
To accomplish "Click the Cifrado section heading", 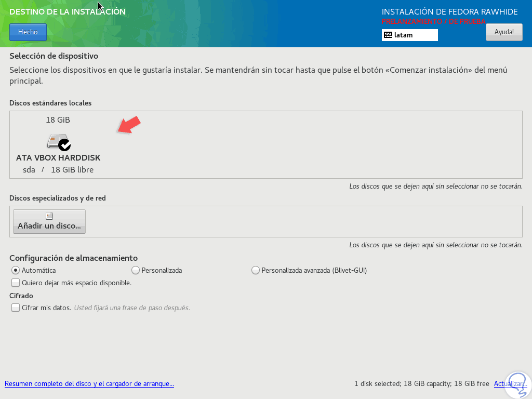I will coord(21,296).
